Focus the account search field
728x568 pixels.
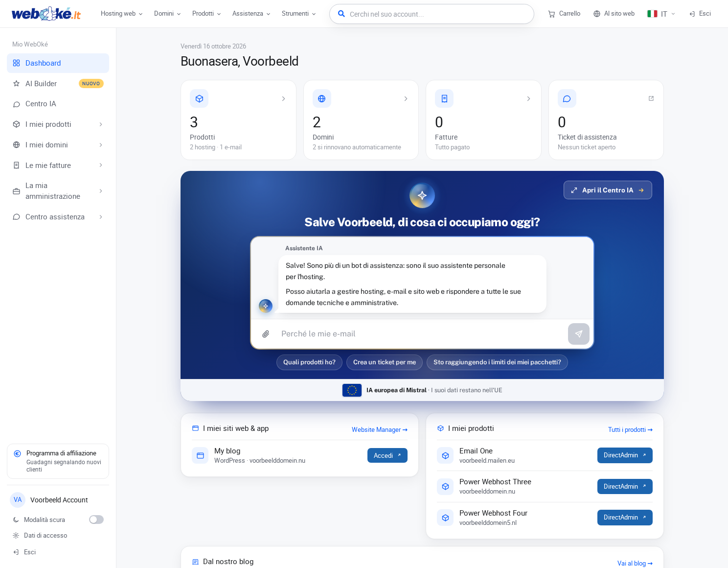coord(432,14)
